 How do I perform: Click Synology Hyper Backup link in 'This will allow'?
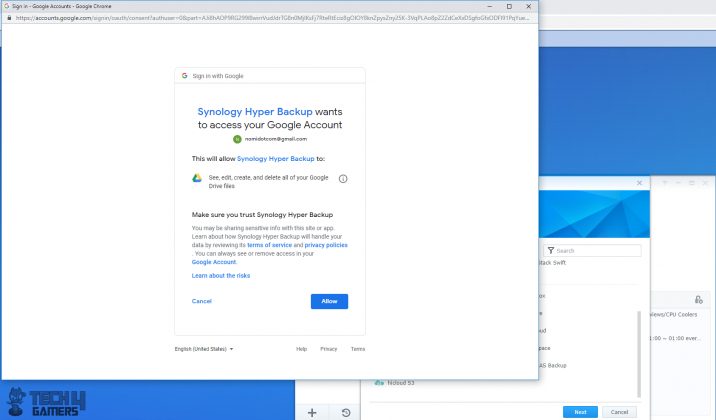tap(276, 159)
